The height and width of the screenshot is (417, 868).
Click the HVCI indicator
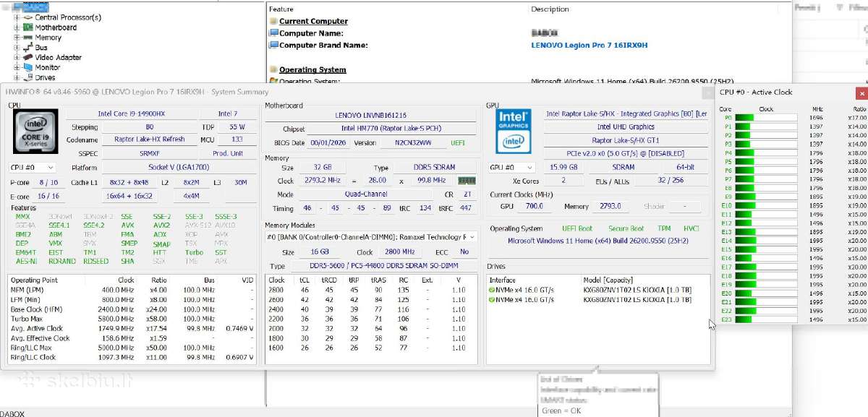pos(692,228)
